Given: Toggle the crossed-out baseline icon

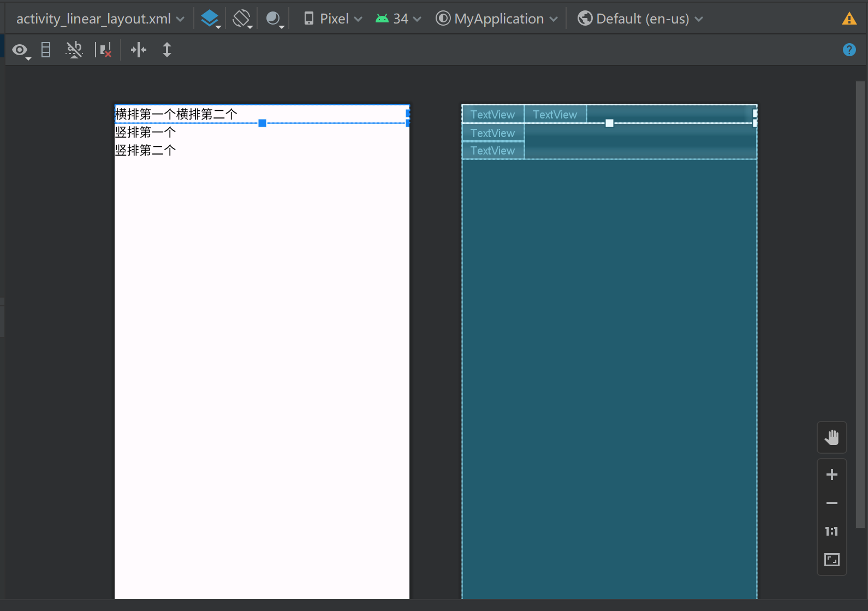Looking at the screenshot, I should click(74, 50).
